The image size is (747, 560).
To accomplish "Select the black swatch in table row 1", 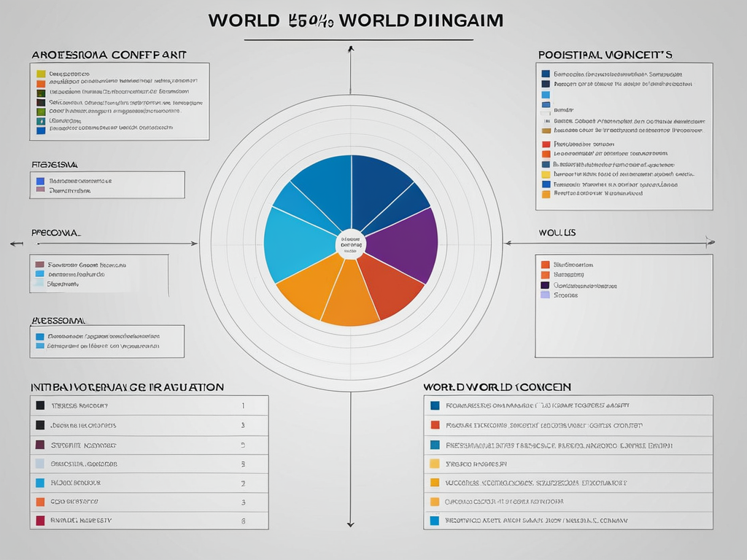I will tap(40, 405).
